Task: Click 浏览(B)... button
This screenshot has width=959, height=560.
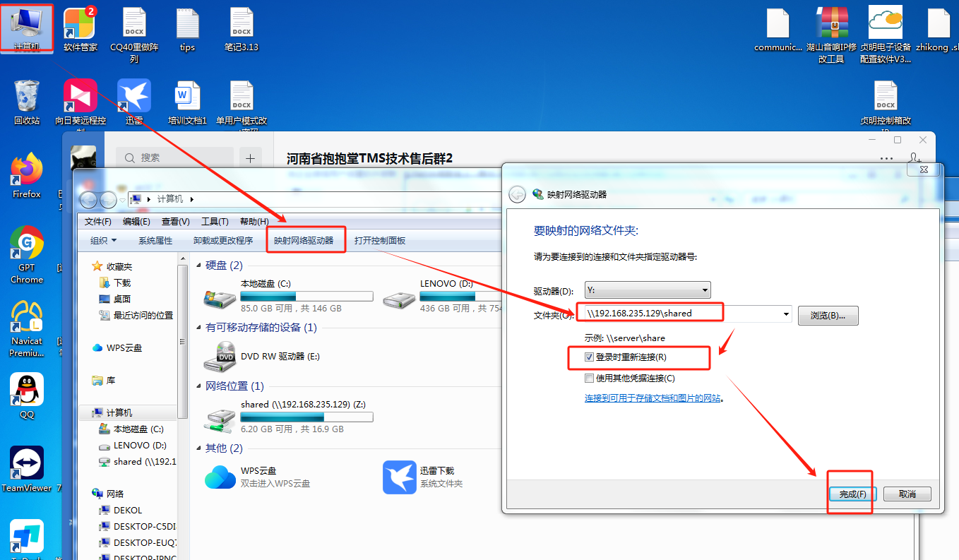Action: click(828, 315)
